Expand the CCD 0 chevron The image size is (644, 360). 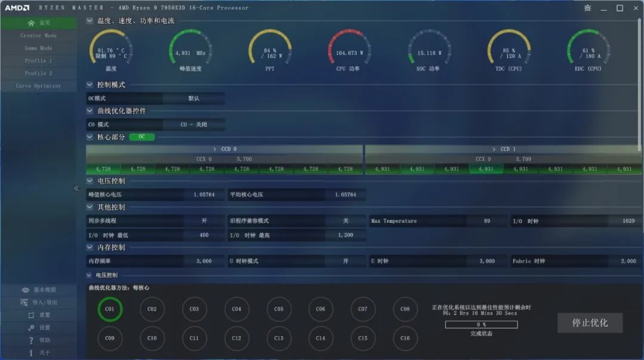point(215,149)
